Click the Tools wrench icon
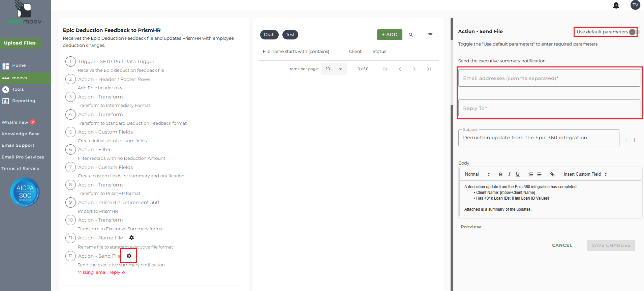Viewport: 644px width, 291px height. [x=6, y=89]
